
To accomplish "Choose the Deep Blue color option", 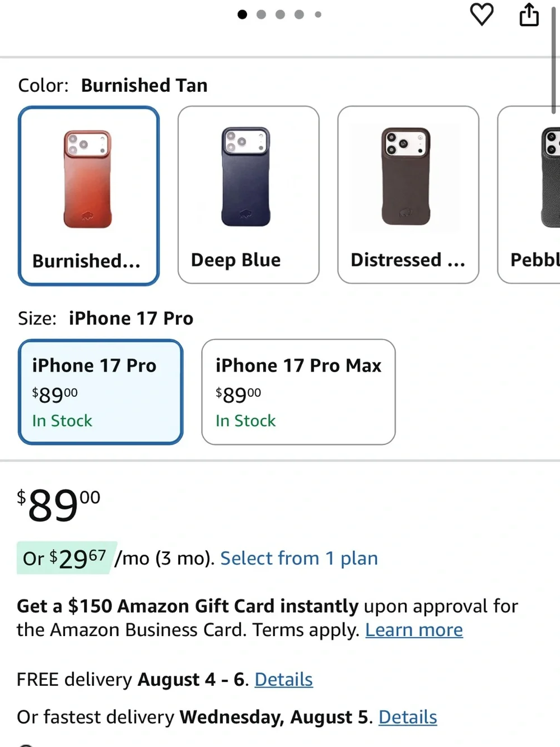I will point(248,194).
